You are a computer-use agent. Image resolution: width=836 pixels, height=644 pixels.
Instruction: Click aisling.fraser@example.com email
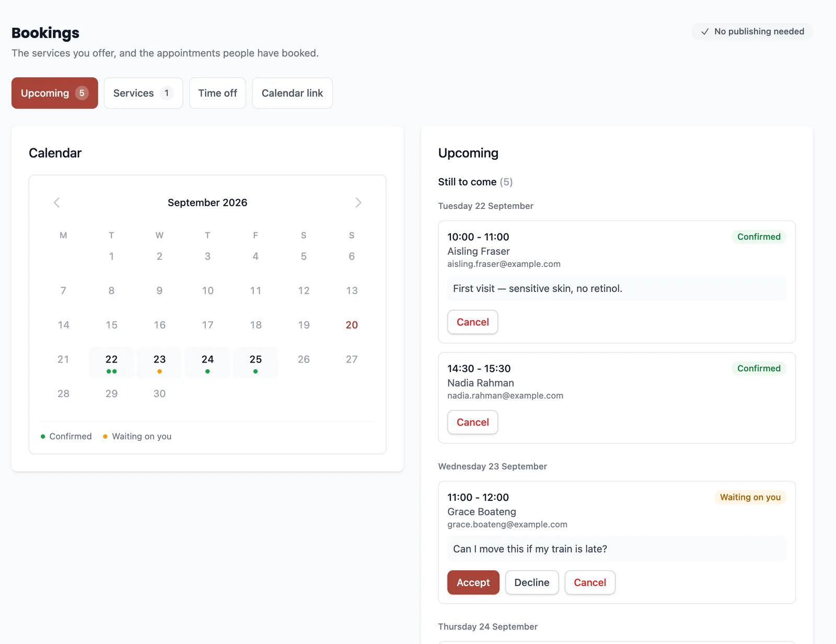[504, 264]
